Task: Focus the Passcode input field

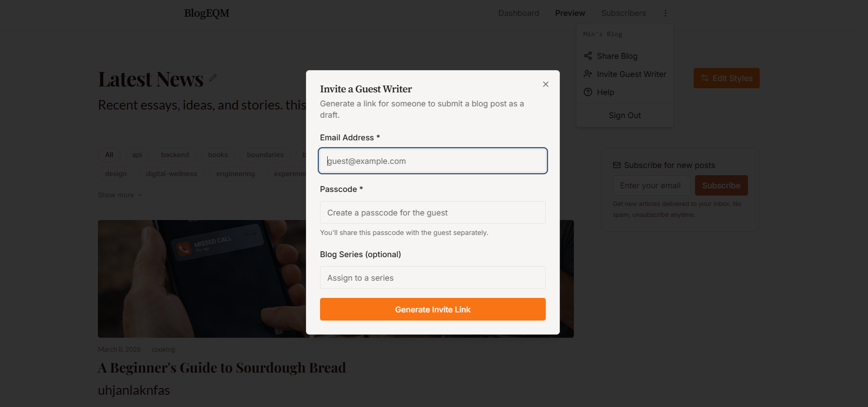Action: (433, 212)
